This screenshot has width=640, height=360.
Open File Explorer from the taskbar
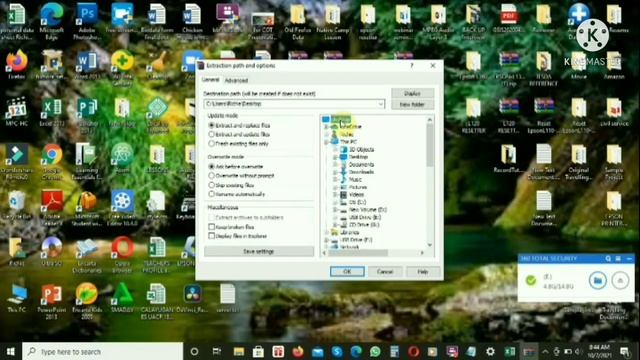tap(239, 351)
